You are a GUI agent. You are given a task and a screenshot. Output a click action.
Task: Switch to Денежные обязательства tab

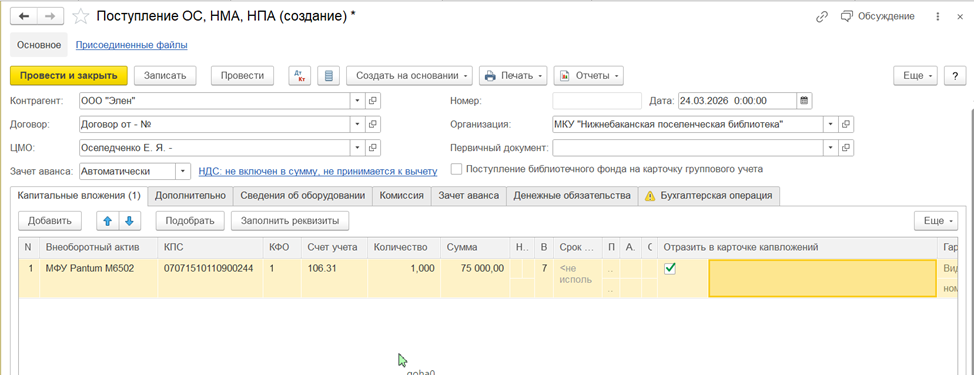coord(572,196)
